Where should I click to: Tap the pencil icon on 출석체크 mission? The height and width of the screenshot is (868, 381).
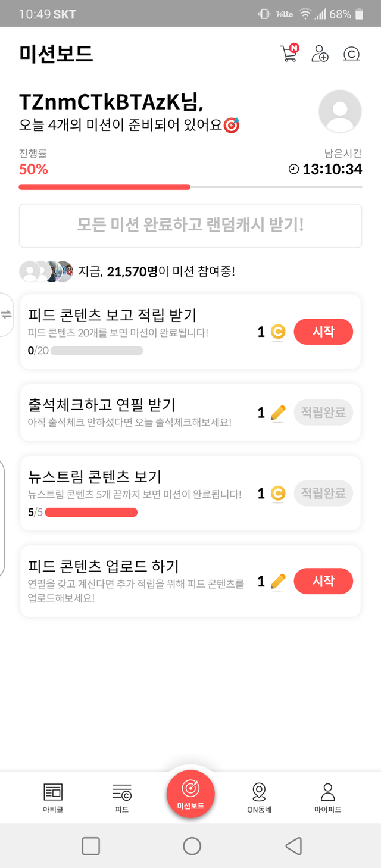click(x=277, y=413)
